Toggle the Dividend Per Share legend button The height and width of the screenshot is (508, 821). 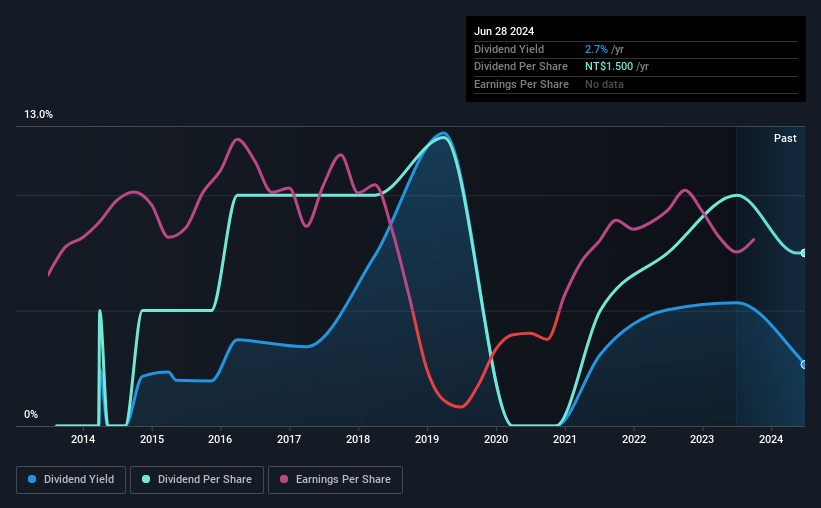(197, 480)
